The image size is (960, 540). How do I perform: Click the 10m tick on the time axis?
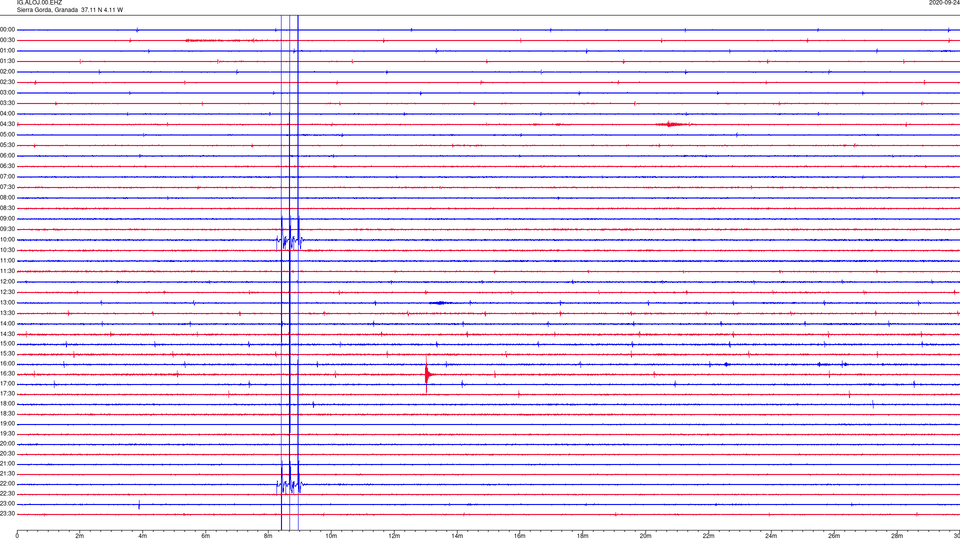pos(331,536)
